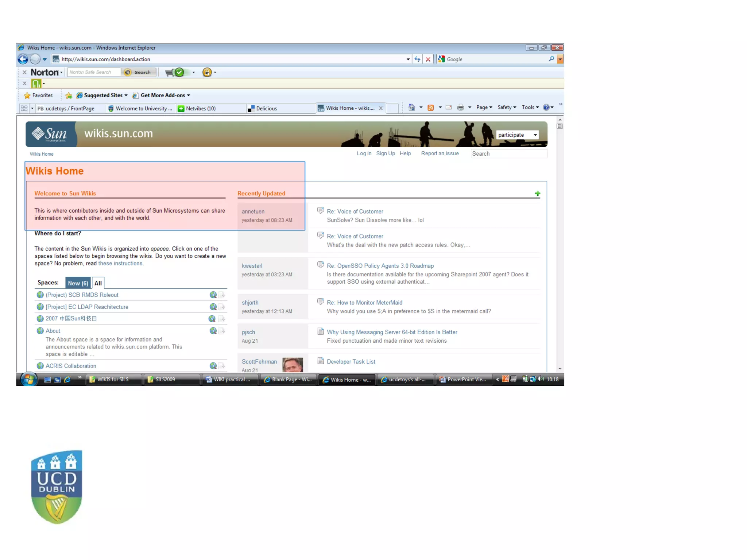747x560 pixels.
Task: Click the Norton Identity Safe padlock icon
Action: click(x=207, y=73)
